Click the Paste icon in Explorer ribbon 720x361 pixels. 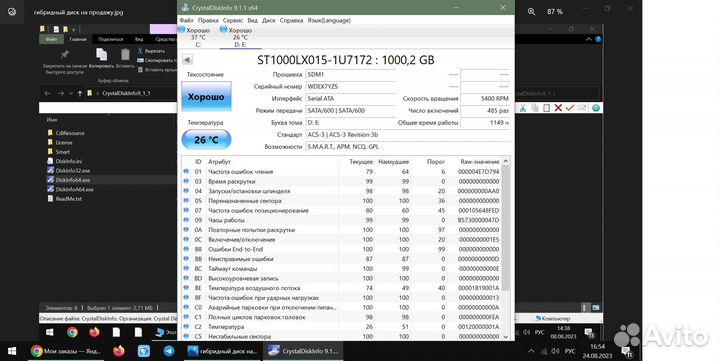pos(125,55)
